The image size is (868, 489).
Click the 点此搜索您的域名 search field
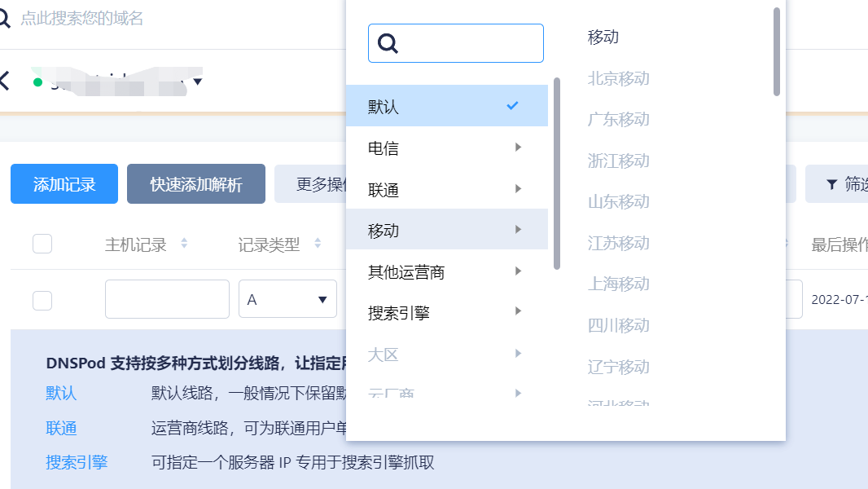(x=82, y=18)
